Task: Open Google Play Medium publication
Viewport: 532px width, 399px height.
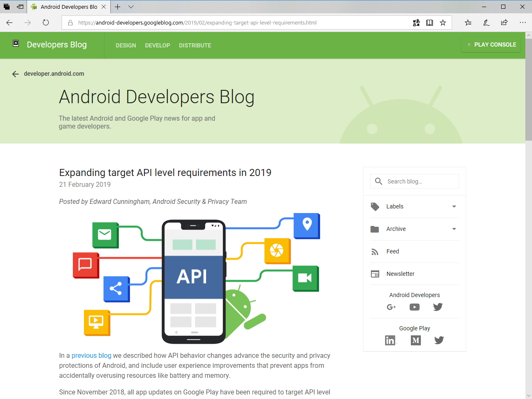Action: click(415, 340)
